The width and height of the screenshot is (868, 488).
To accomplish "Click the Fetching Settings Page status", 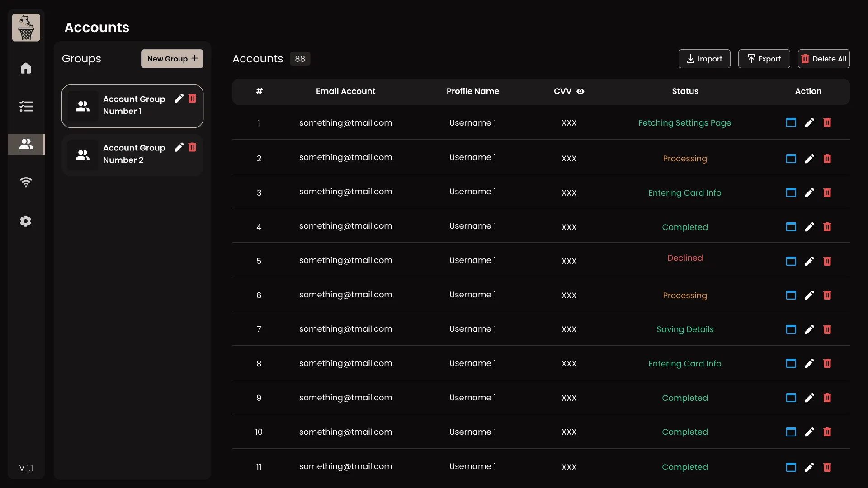I will click(684, 123).
